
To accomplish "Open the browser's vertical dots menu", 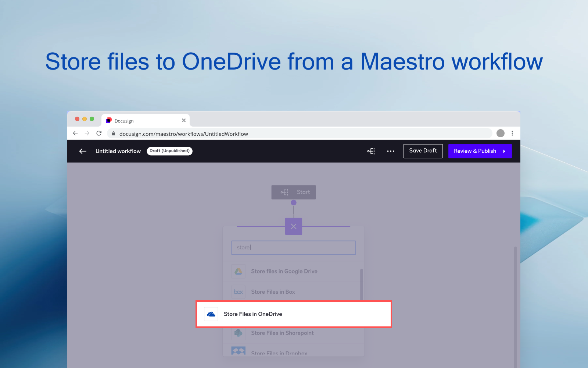I will pos(512,133).
